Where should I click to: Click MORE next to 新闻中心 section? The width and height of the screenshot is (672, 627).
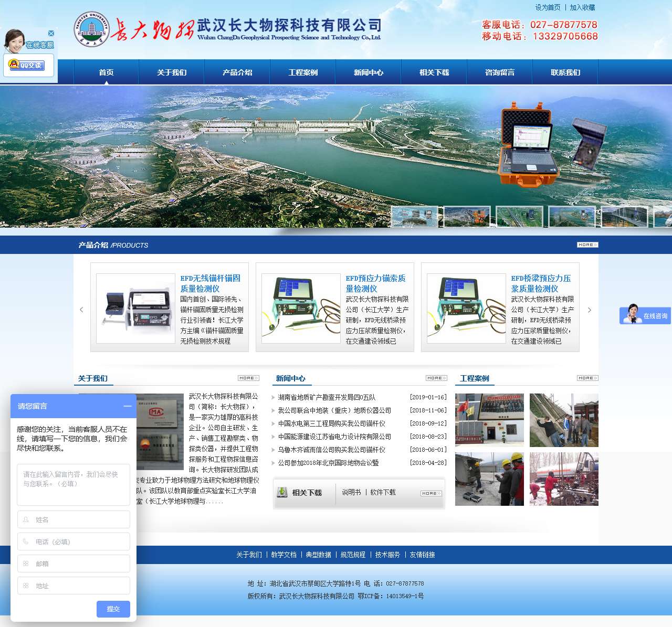coord(436,378)
